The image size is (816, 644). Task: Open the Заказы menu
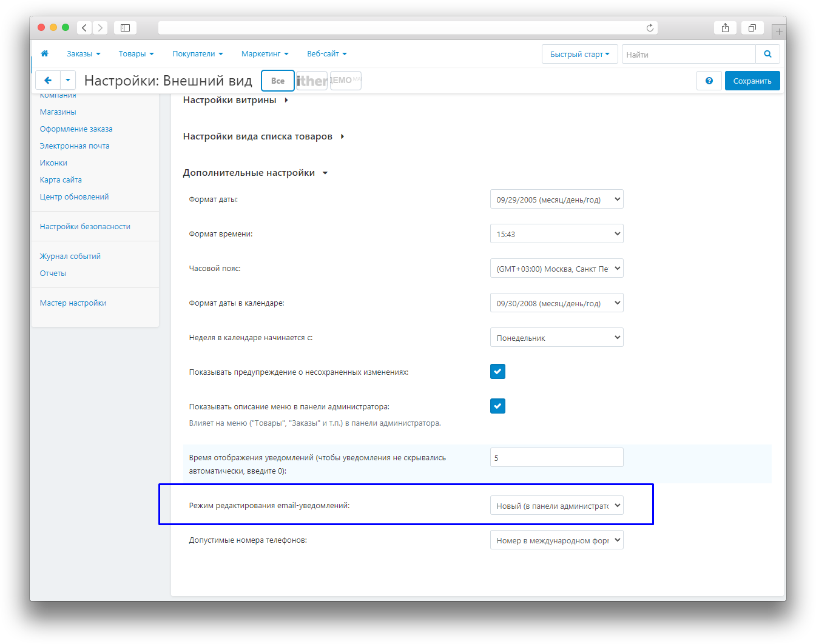[x=84, y=54]
